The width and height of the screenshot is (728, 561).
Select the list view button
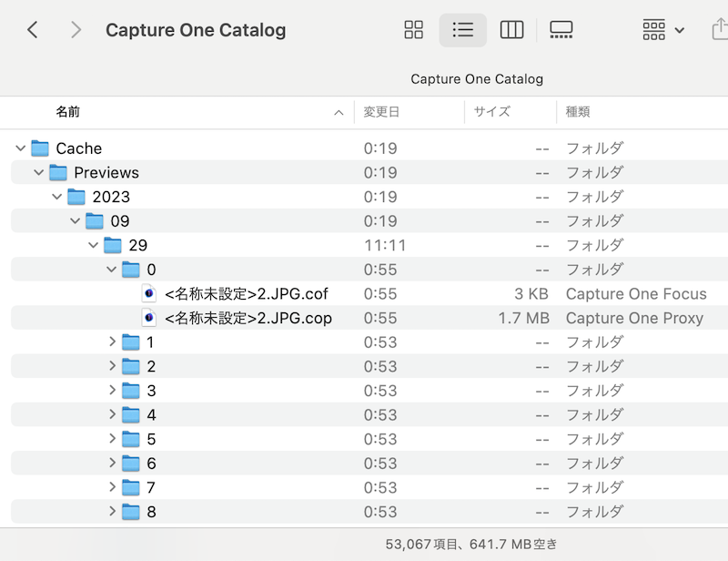[462, 30]
